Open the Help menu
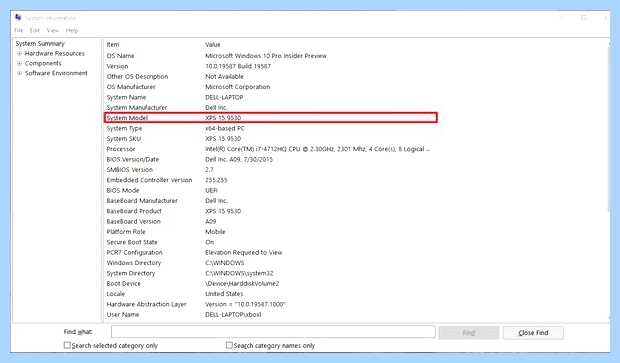The height and width of the screenshot is (363, 620). click(72, 30)
